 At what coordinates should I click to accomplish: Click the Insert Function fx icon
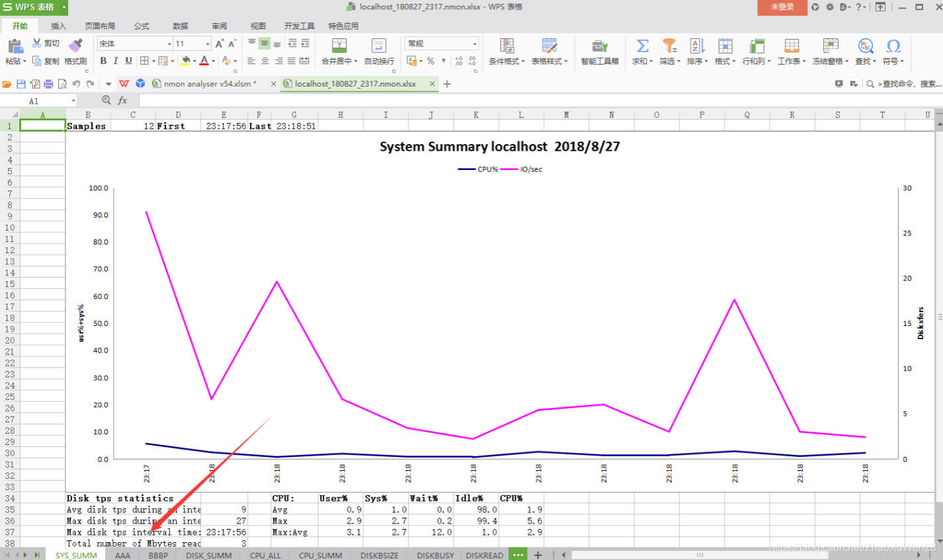click(122, 100)
